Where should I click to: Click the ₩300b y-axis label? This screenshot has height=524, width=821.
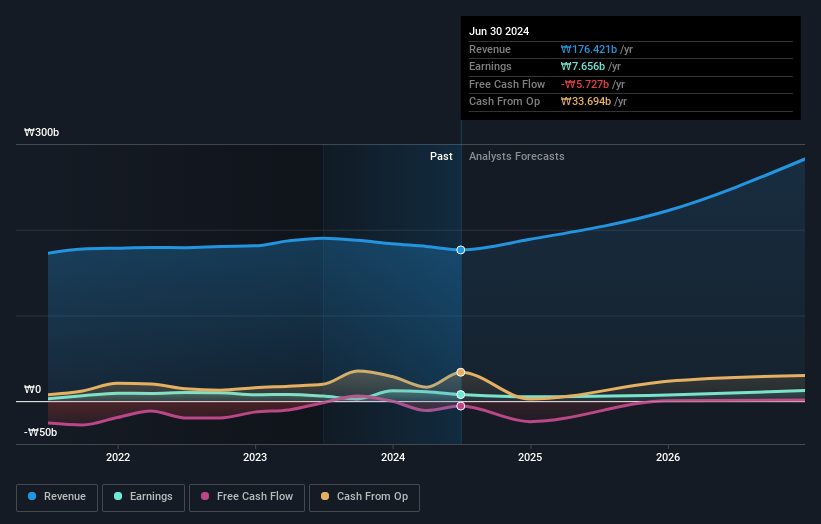pyautogui.click(x=41, y=132)
